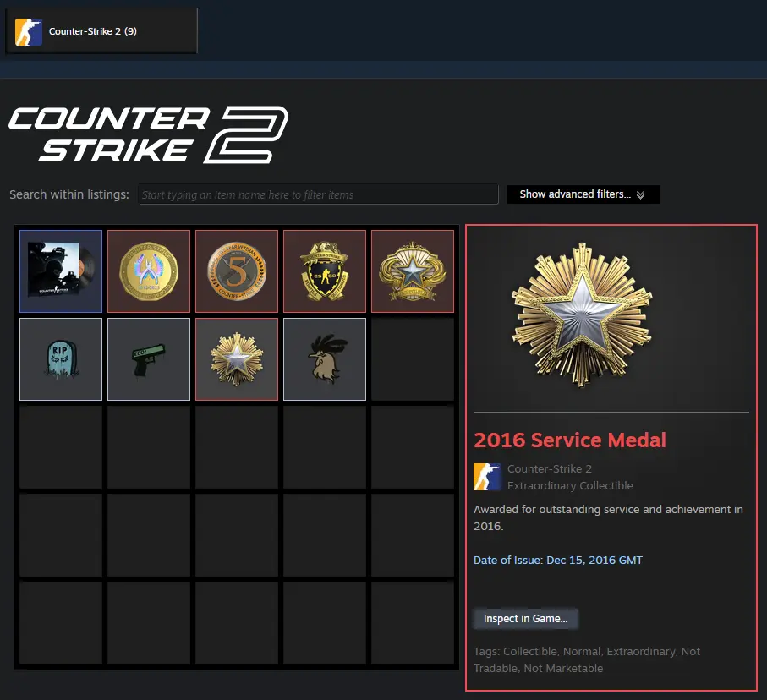This screenshot has width=767, height=700.
Task: Focus the search within listings field
Action: click(318, 194)
